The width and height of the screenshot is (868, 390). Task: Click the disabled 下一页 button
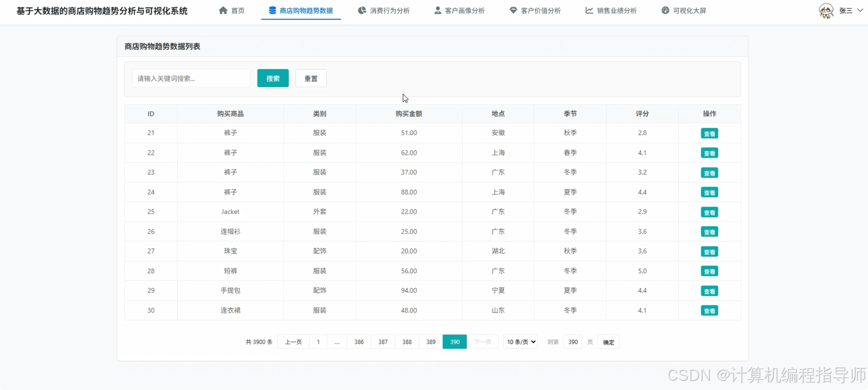[483, 342]
